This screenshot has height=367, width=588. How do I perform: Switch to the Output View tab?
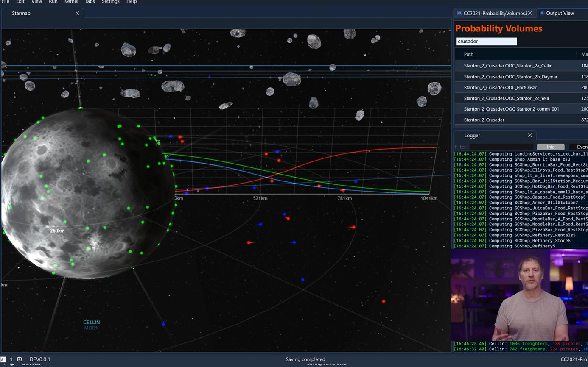(x=562, y=13)
